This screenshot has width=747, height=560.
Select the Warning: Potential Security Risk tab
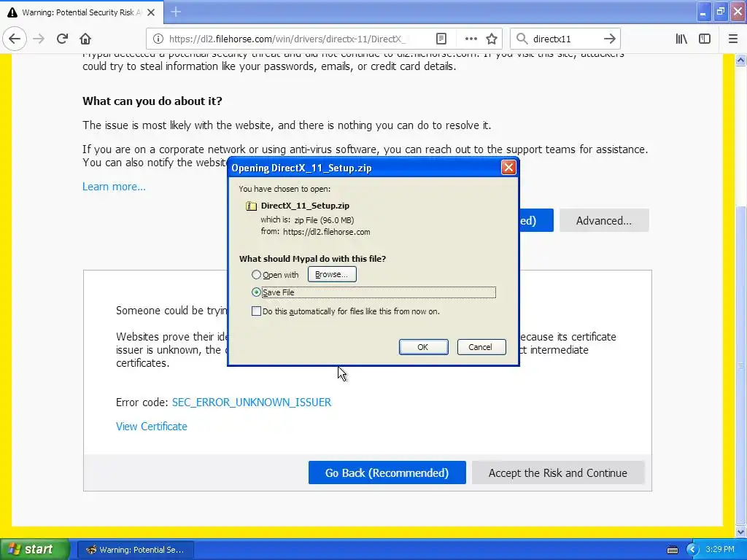82,12
